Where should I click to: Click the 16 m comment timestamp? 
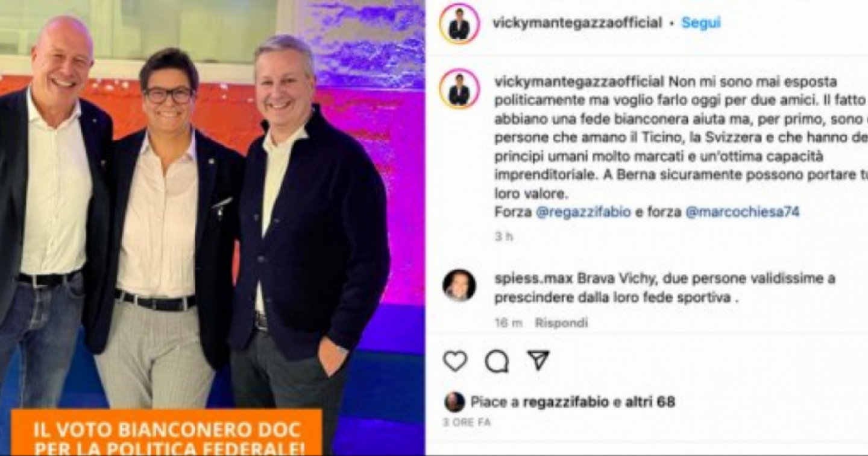tap(508, 323)
